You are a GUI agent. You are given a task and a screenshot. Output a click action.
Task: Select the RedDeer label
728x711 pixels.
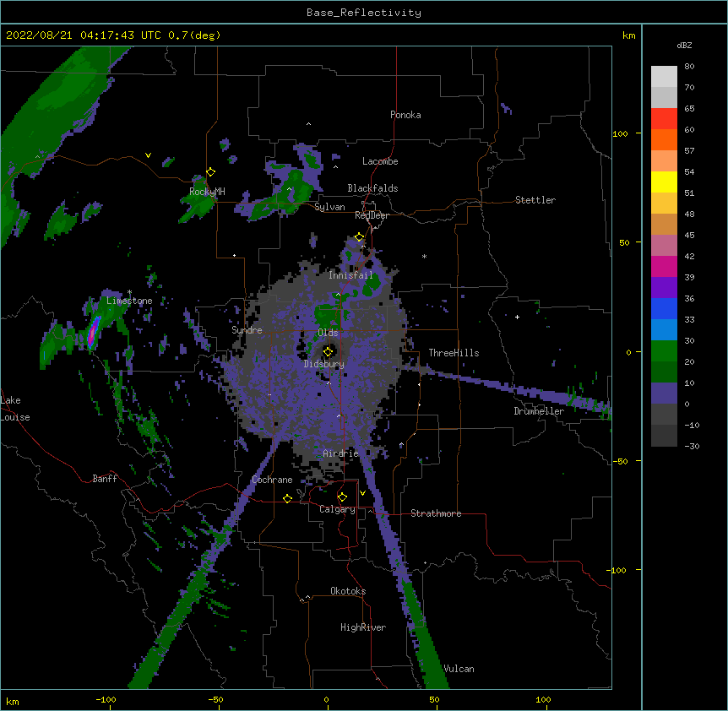click(372, 215)
